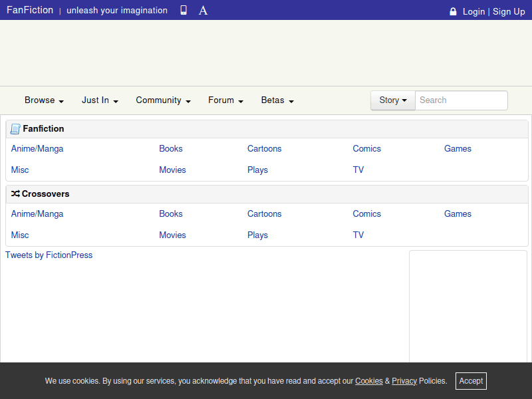Expand the Betas menu

pos(277,100)
